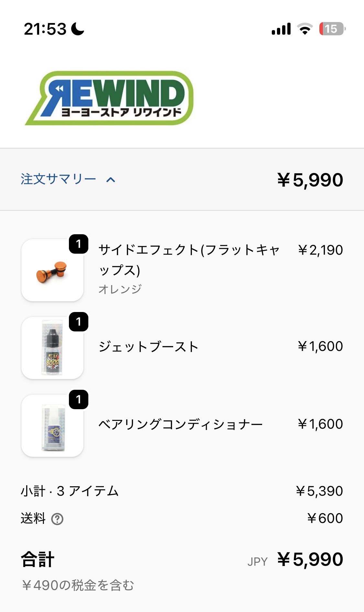Tap the ベアリングコンディショナー product name
This screenshot has width=364, height=612.
(x=181, y=424)
